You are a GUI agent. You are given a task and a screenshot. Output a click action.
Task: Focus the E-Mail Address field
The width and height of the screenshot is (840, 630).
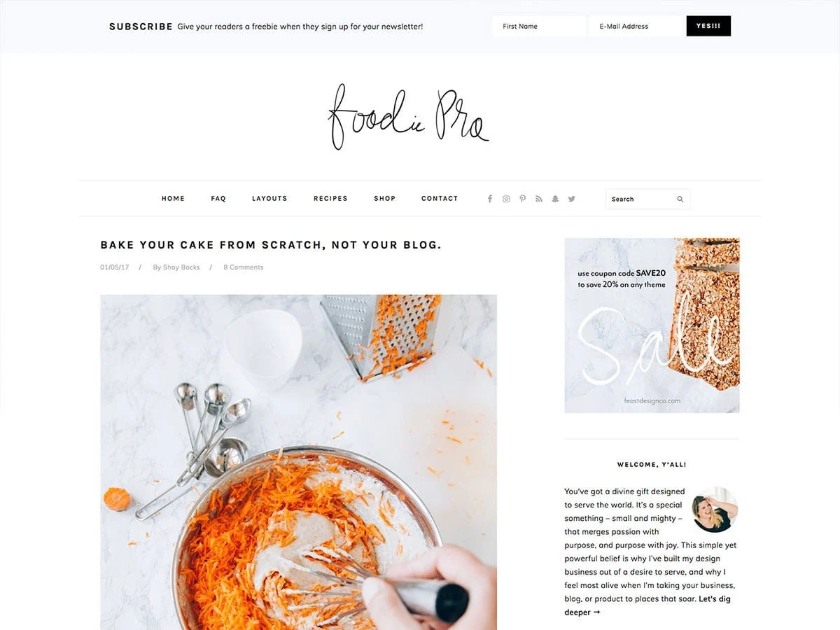[x=636, y=26]
